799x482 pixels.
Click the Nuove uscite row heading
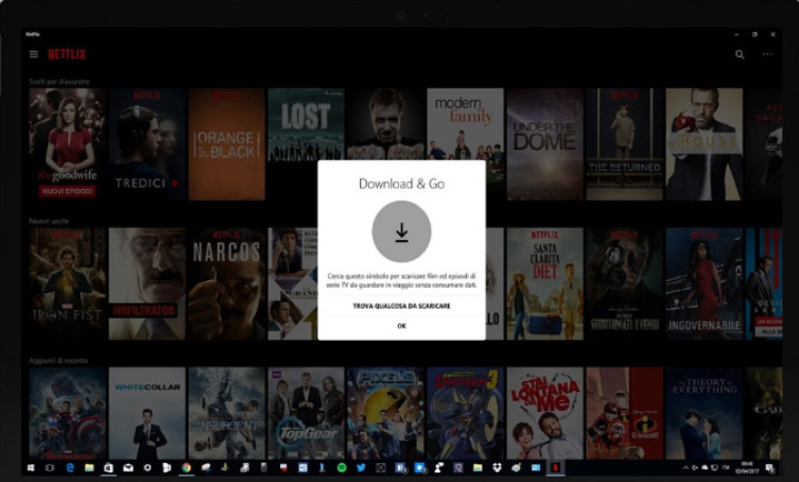click(x=49, y=221)
